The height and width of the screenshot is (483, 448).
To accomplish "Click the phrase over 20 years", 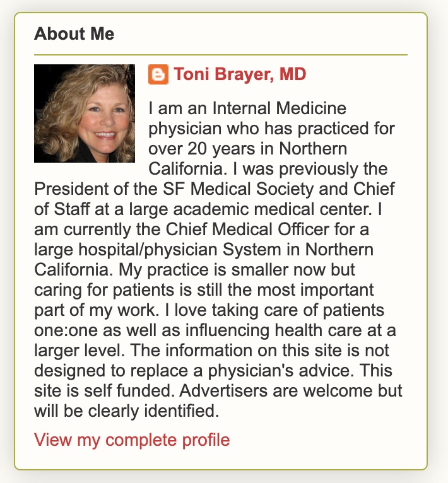I will (x=202, y=149).
